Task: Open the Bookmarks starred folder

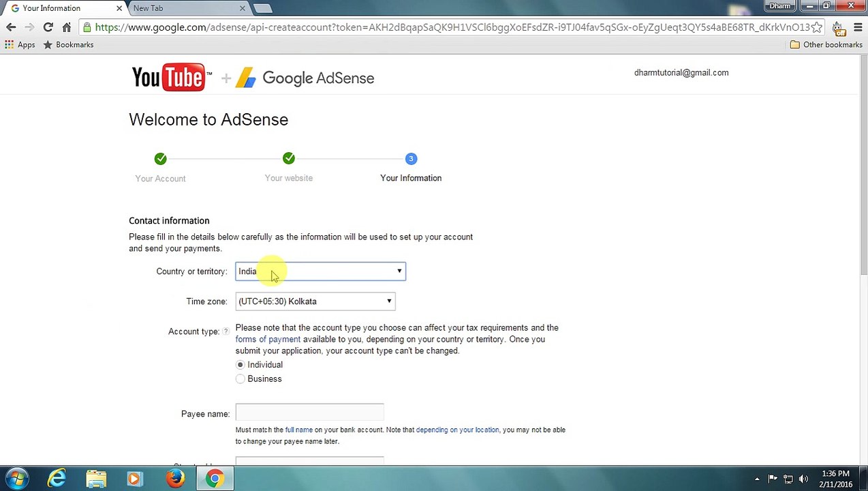Action: pos(68,44)
